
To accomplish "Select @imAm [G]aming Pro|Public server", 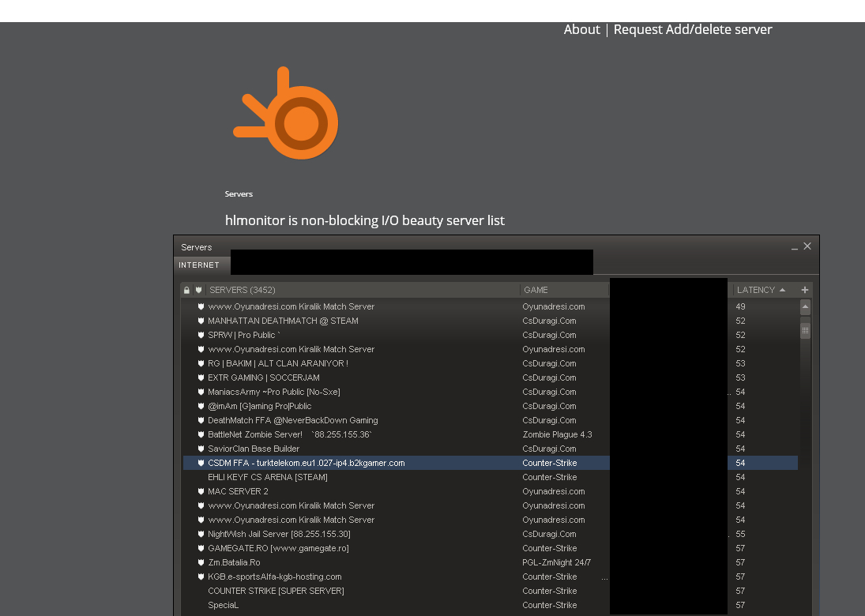I will (x=490, y=407).
